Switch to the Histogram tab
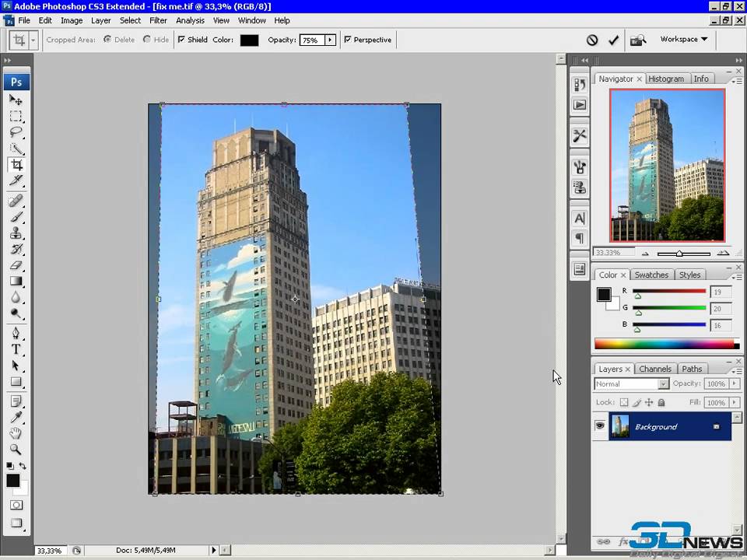747x560 pixels. coord(665,79)
